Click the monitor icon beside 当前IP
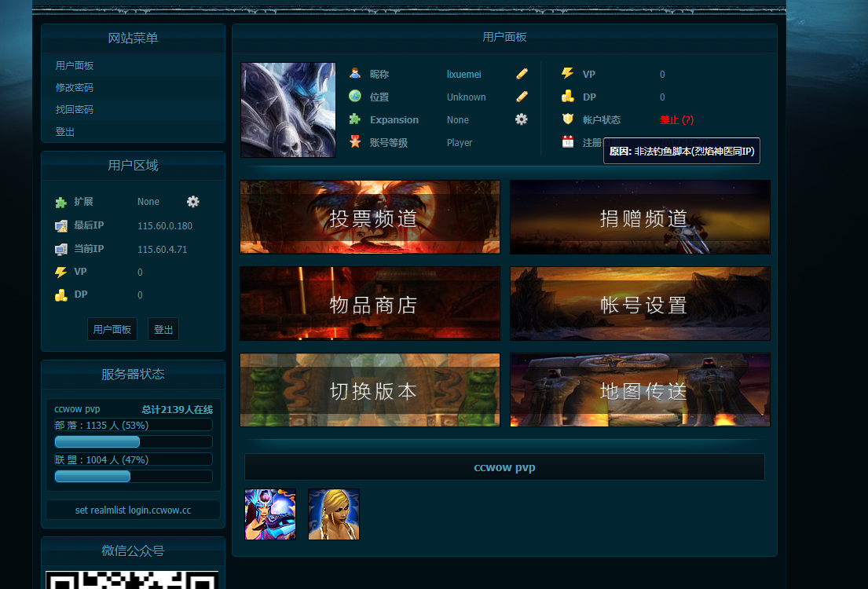868x589 pixels. 60,248
